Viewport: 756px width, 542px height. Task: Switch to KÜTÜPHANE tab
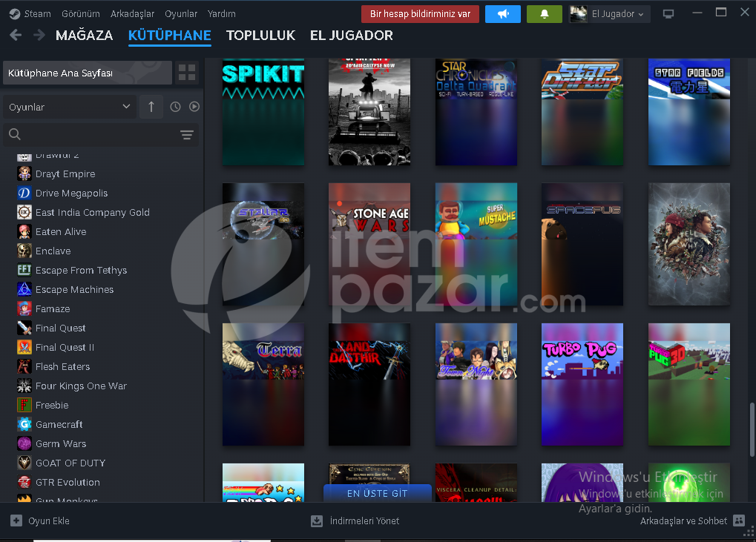pos(170,35)
